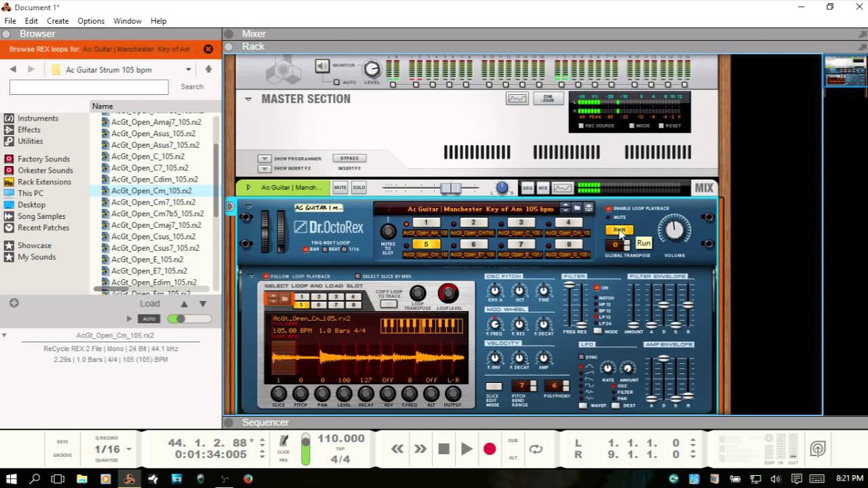Image resolution: width=868 pixels, height=488 pixels.
Task: Start playback with the transport play button
Action: 467,449
